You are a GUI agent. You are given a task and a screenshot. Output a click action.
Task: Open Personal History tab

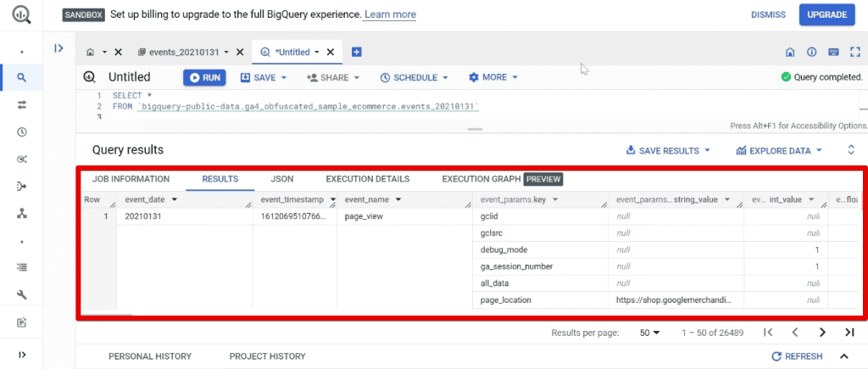(150, 356)
